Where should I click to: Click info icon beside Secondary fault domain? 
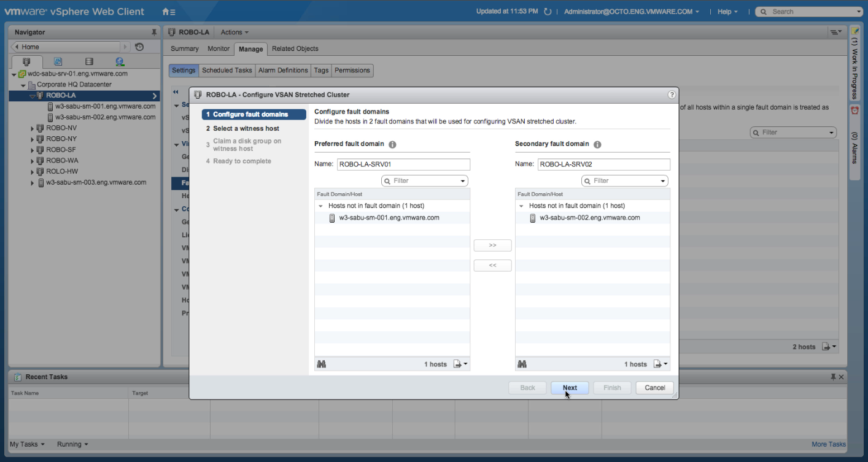(x=597, y=144)
